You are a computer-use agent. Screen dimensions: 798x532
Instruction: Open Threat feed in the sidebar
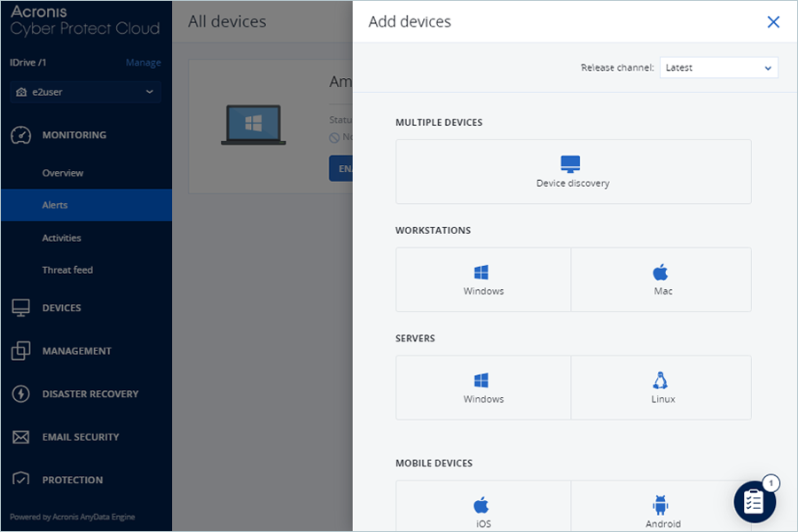(x=67, y=270)
